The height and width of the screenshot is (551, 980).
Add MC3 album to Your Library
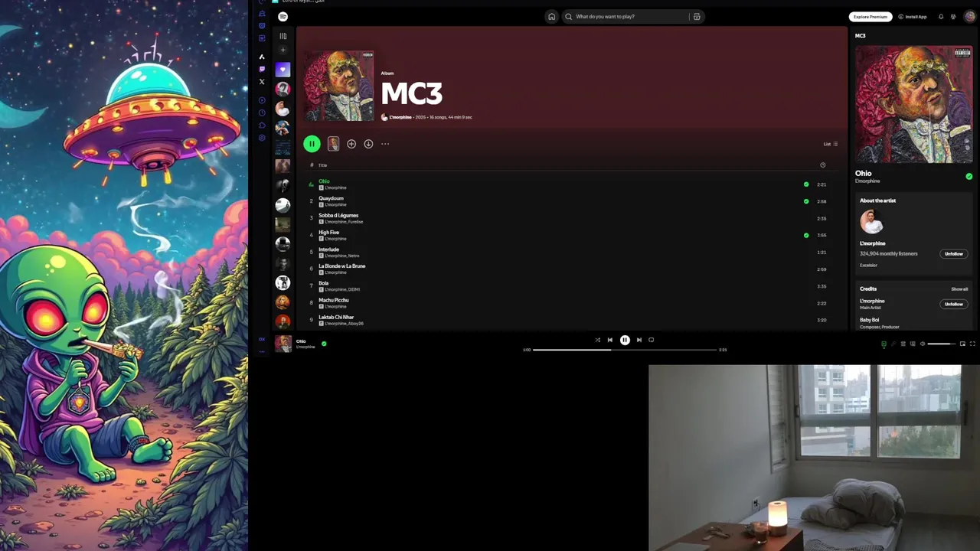click(351, 144)
